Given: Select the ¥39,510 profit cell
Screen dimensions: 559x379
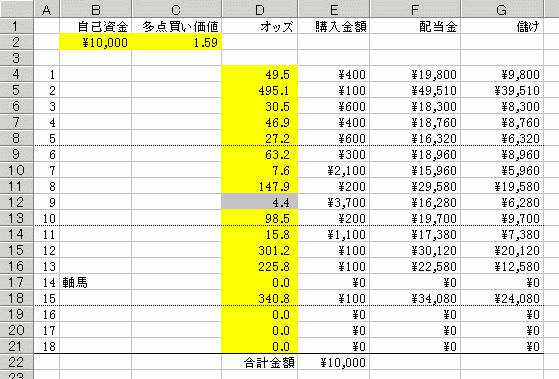Looking at the screenshot, I should click(x=502, y=90).
